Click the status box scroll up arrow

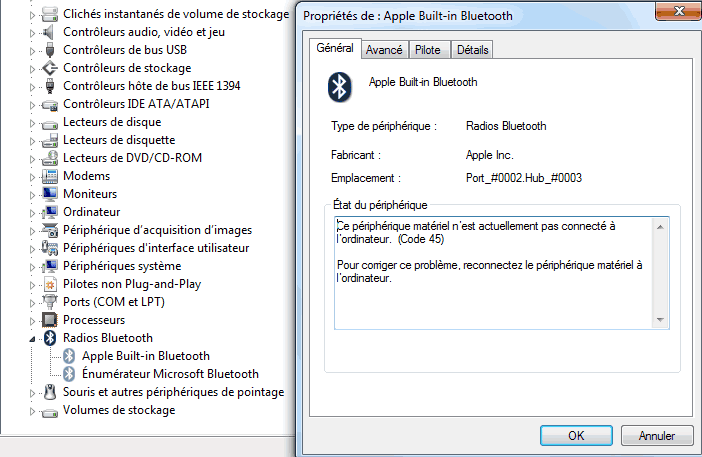click(x=660, y=227)
